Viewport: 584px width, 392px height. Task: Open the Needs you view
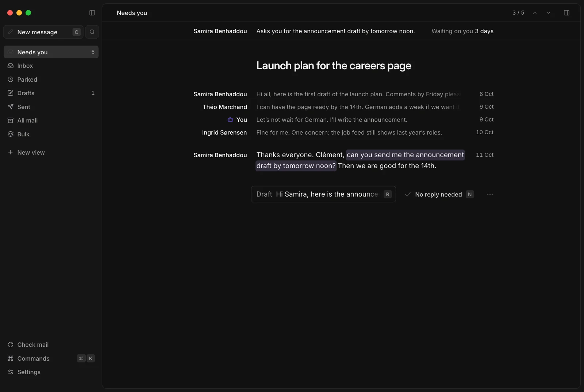pos(51,52)
